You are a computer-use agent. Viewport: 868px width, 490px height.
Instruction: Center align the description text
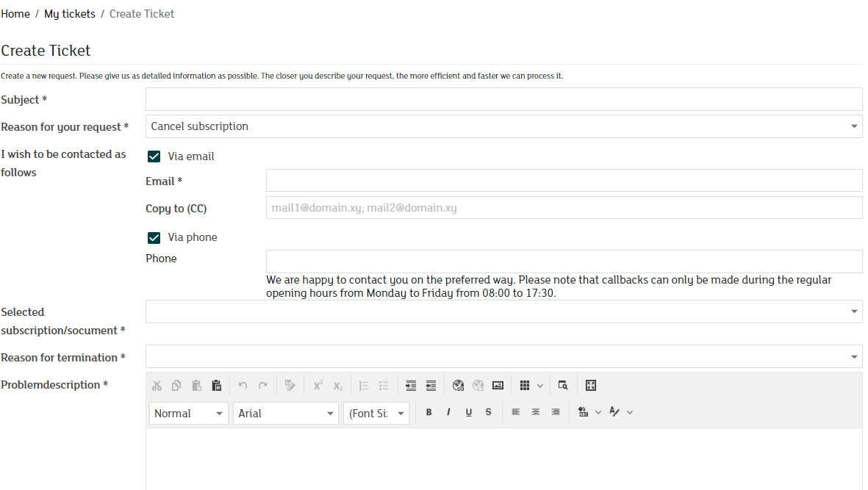click(536, 413)
